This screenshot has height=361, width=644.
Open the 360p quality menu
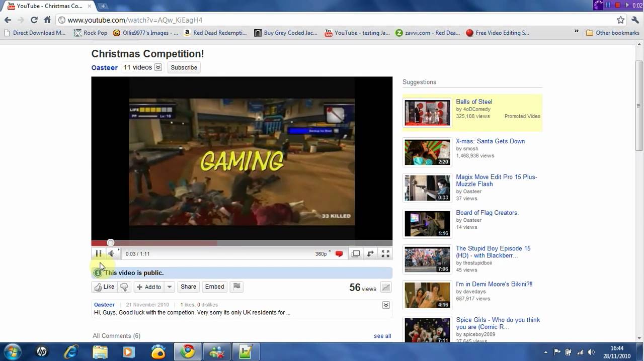(323, 254)
